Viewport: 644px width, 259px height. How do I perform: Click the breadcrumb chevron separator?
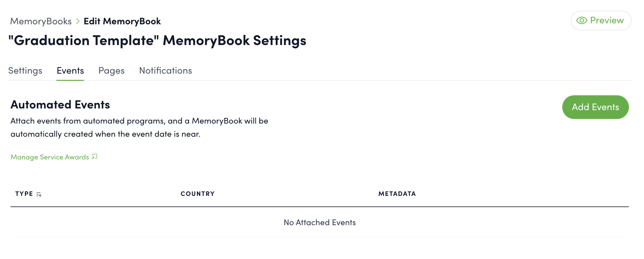pos(78,21)
